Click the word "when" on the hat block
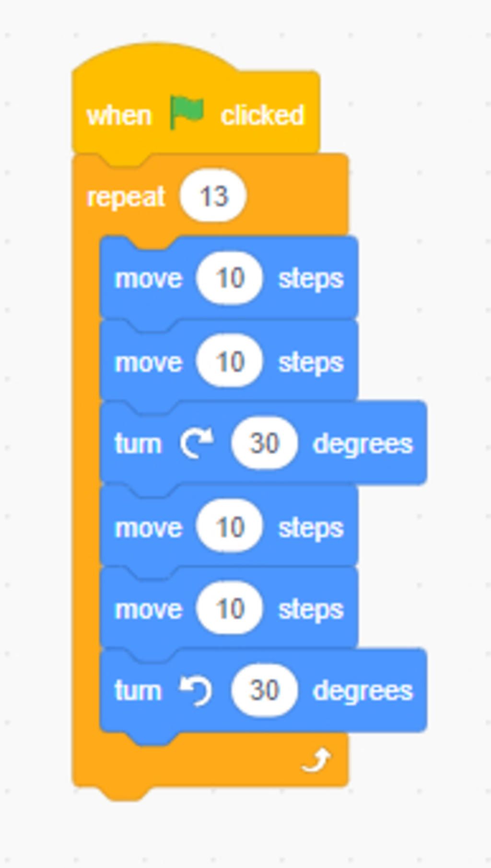The height and width of the screenshot is (868, 491). [119, 116]
